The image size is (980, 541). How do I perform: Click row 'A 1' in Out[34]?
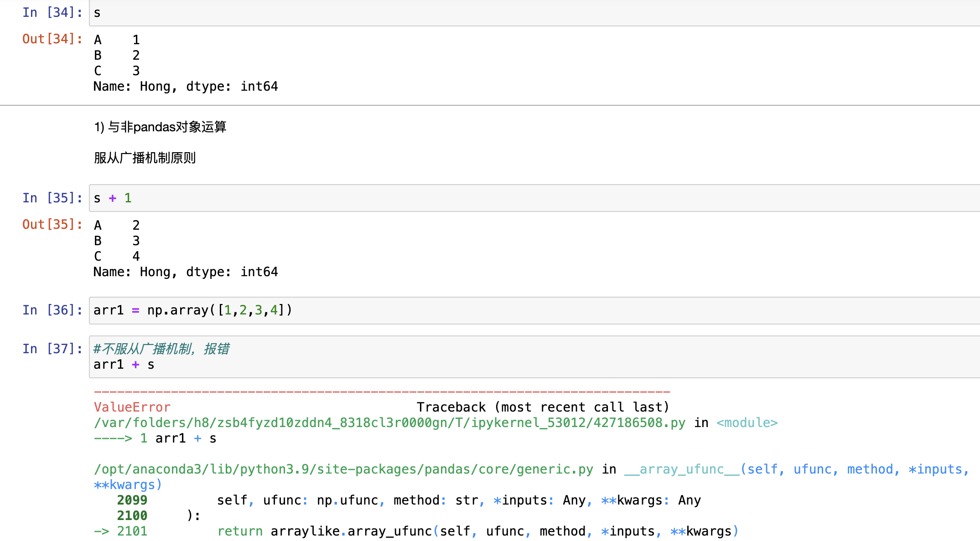coord(117,40)
